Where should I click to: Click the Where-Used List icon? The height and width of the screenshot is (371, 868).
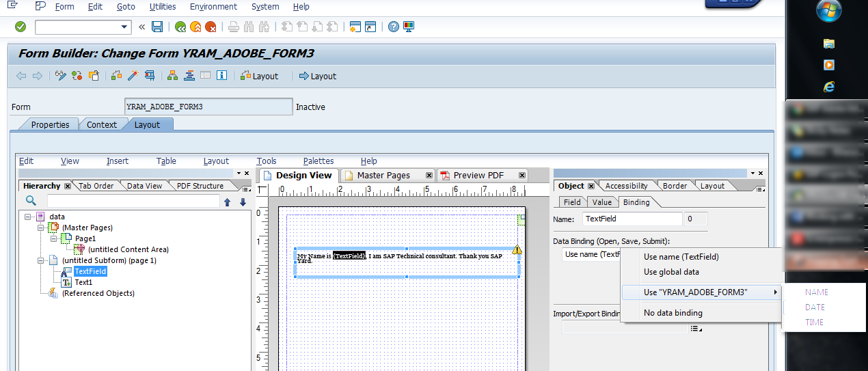pyautogui.click(x=148, y=76)
